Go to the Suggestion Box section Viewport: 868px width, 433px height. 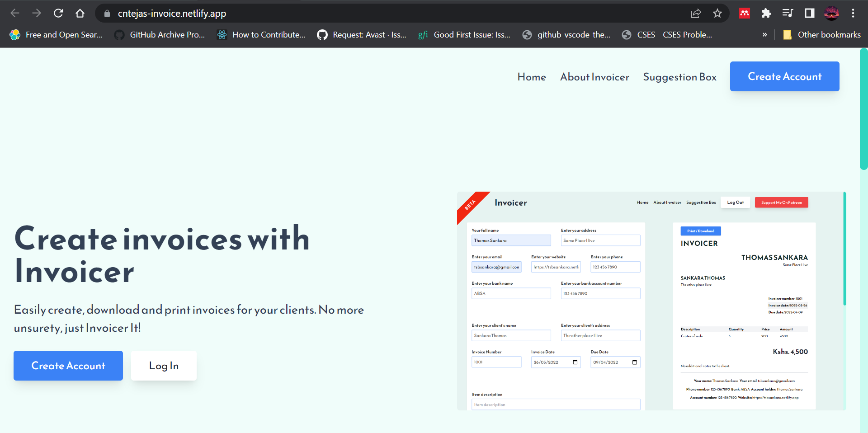coord(679,77)
